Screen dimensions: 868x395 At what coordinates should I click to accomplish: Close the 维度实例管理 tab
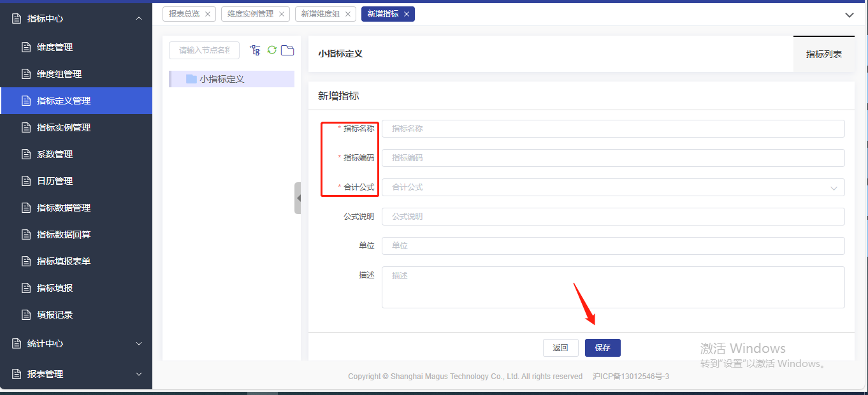(x=282, y=14)
